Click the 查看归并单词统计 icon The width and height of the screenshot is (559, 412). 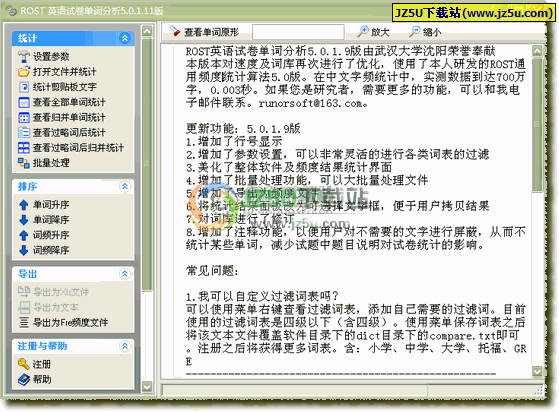point(24,118)
